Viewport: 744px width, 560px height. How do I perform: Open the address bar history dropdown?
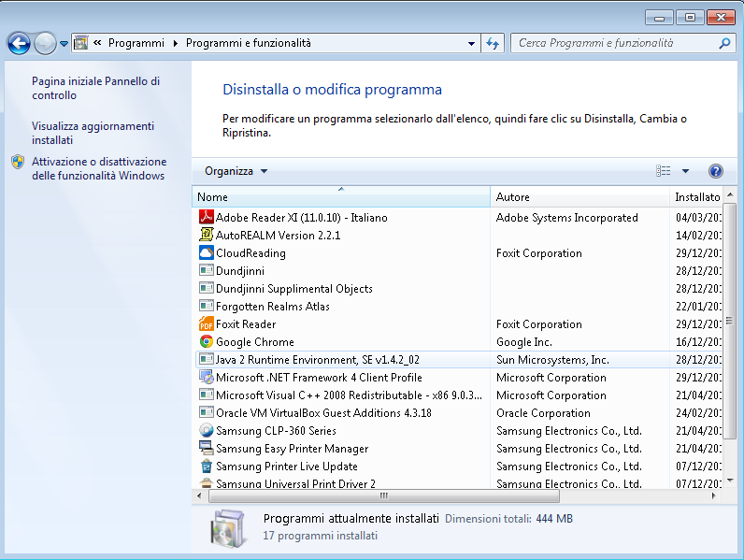pos(471,44)
